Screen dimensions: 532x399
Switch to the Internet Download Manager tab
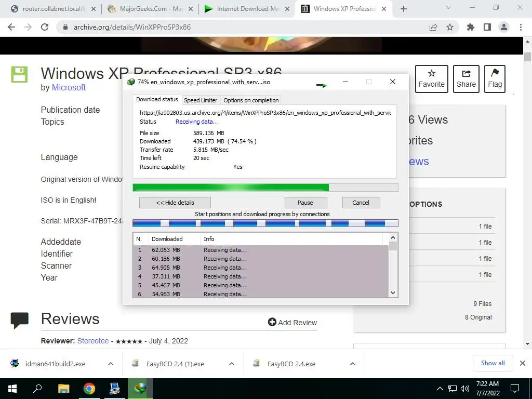coord(247,9)
